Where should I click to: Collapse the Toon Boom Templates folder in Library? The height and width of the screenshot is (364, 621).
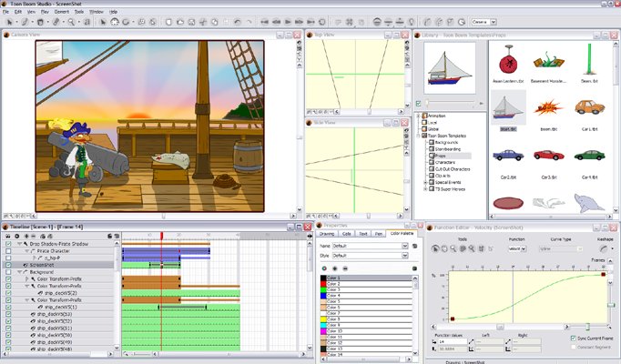click(x=418, y=136)
